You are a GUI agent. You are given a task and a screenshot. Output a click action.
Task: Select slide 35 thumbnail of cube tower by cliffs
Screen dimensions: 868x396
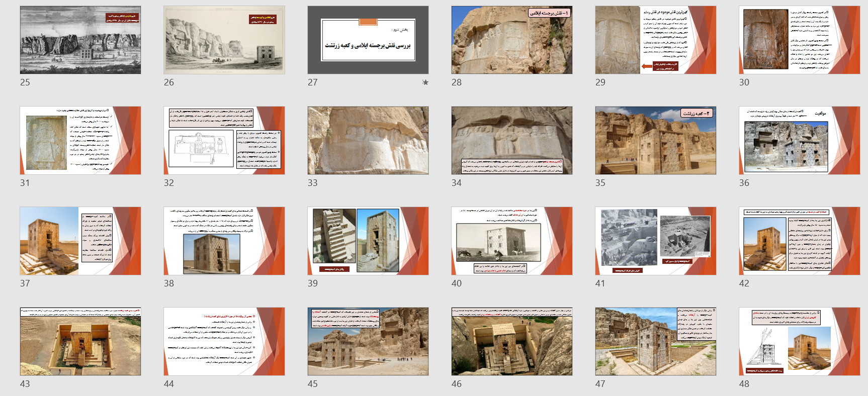656,141
